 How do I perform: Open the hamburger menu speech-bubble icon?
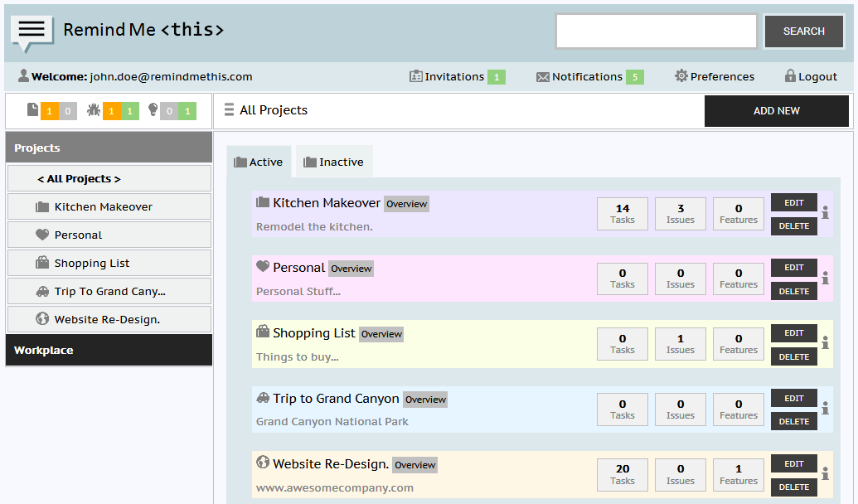click(x=32, y=30)
